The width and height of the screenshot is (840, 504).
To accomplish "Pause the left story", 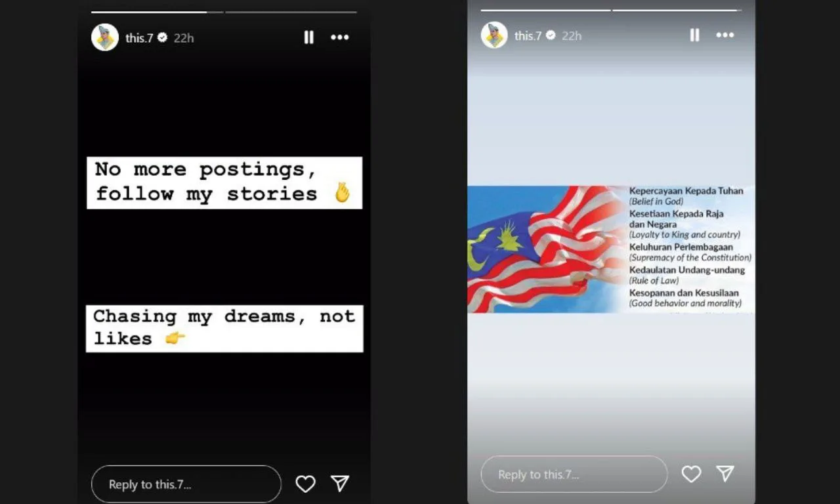I will point(308,37).
